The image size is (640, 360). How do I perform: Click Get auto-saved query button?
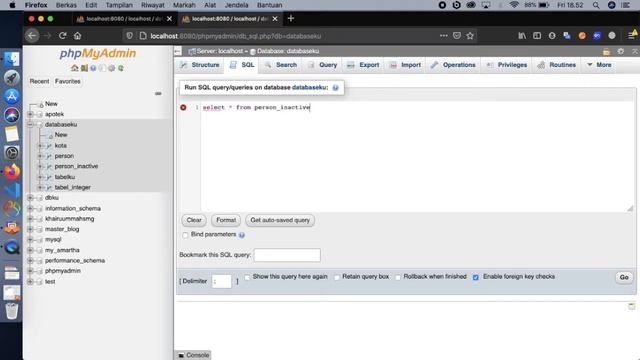[x=280, y=220]
